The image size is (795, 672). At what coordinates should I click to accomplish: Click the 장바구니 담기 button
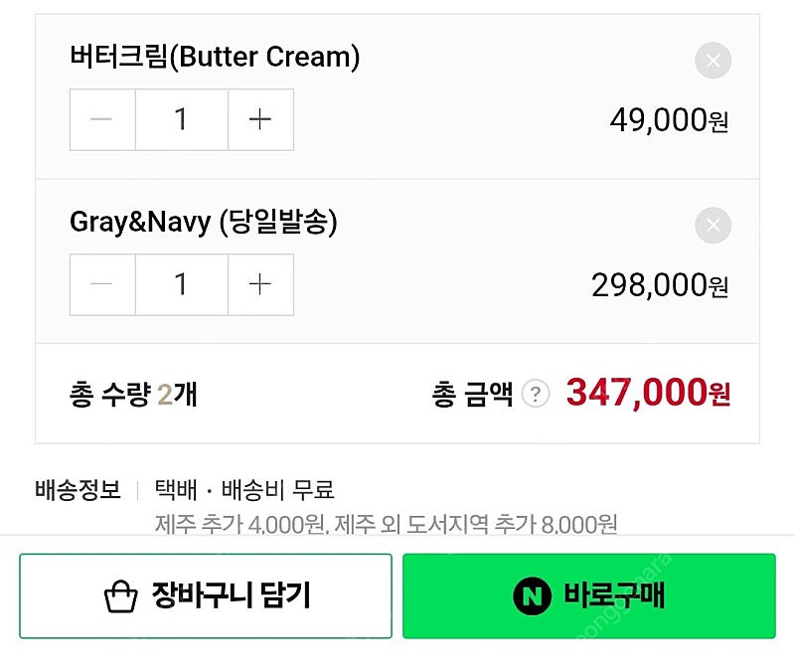[206, 595]
